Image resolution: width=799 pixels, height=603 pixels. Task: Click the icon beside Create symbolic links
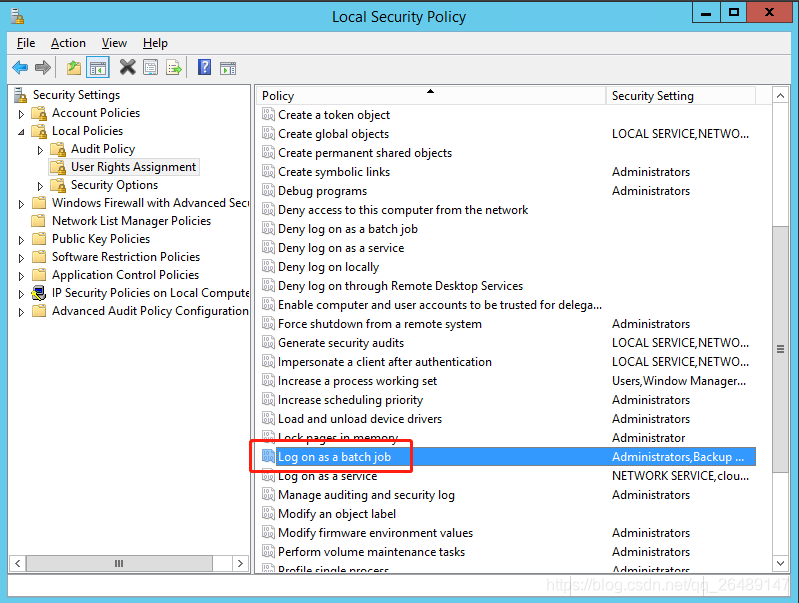coord(268,171)
